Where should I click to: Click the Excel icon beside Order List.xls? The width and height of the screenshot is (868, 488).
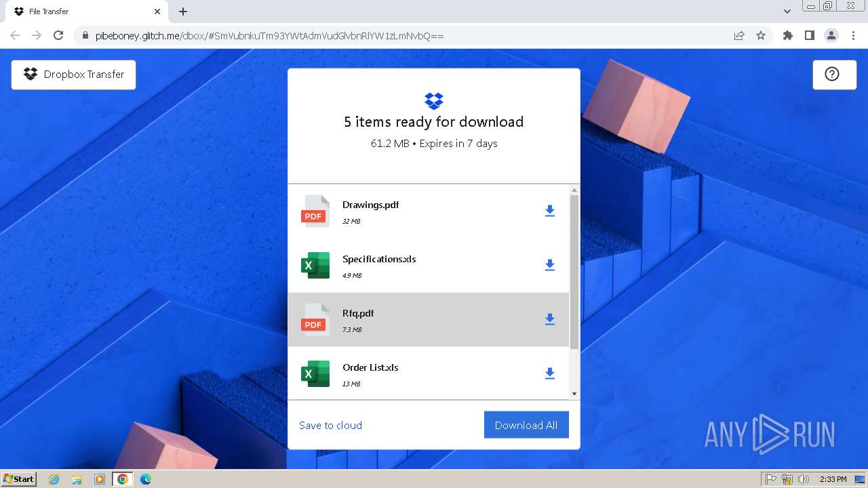[315, 373]
